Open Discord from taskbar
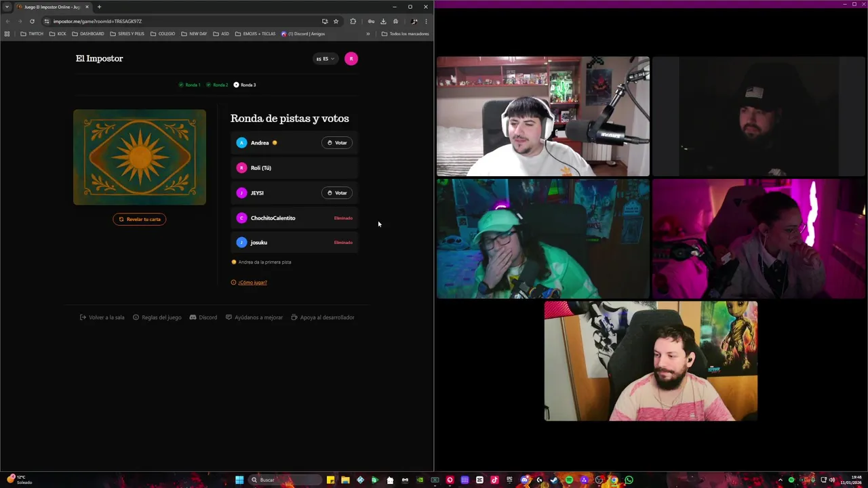868x488 pixels. (525, 480)
